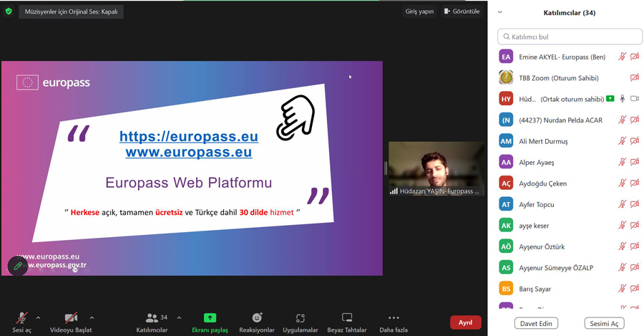Image resolution: width=644 pixels, height=336 pixels.
Task: Click Giriş yapın sign-in button
Action: 419,11
